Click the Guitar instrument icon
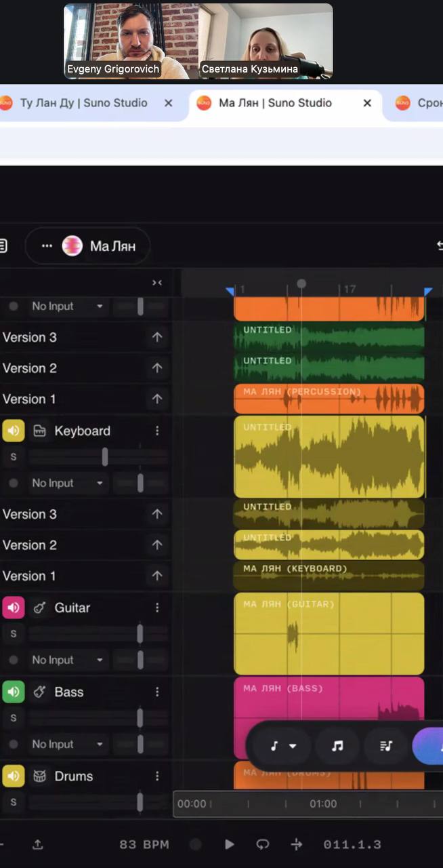Image resolution: width=443 pixels, height=868 pixels. point(39,608)
